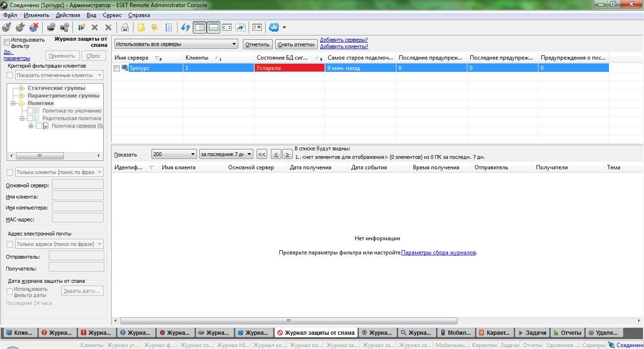Open the log tab with red shield icon
644x349 pixels.
[x=97, y=332]
